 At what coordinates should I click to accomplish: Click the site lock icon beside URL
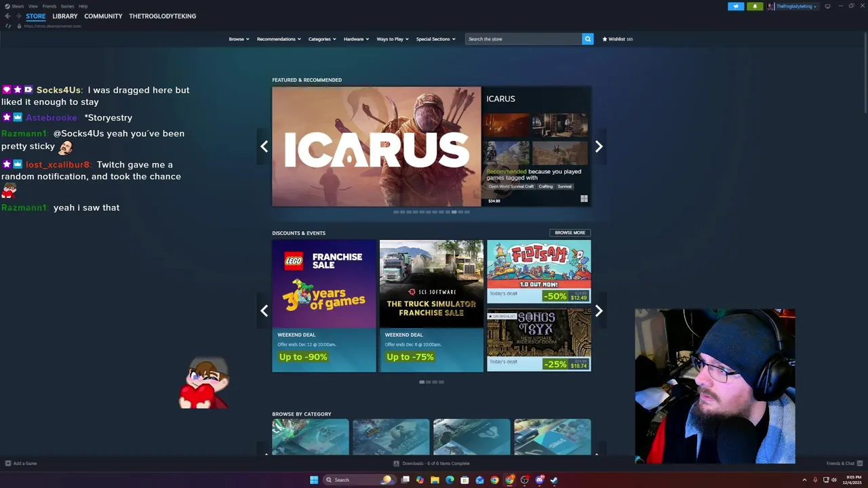pos(19,26)
